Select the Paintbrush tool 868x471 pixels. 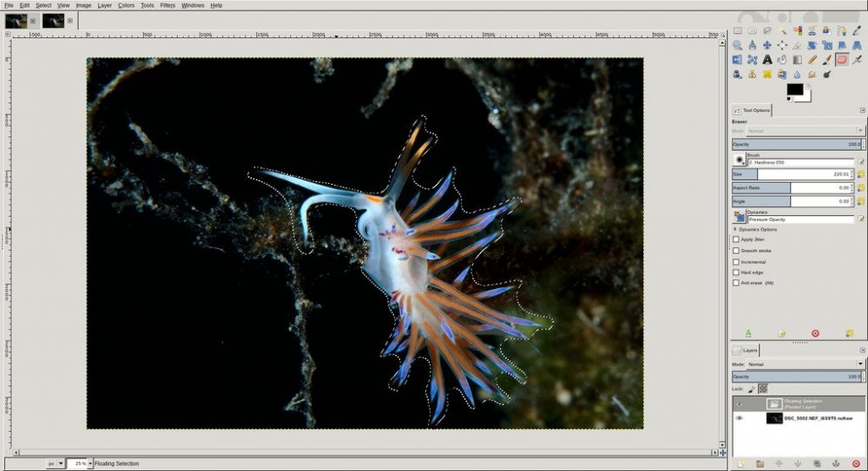click(x=827, y=60)
